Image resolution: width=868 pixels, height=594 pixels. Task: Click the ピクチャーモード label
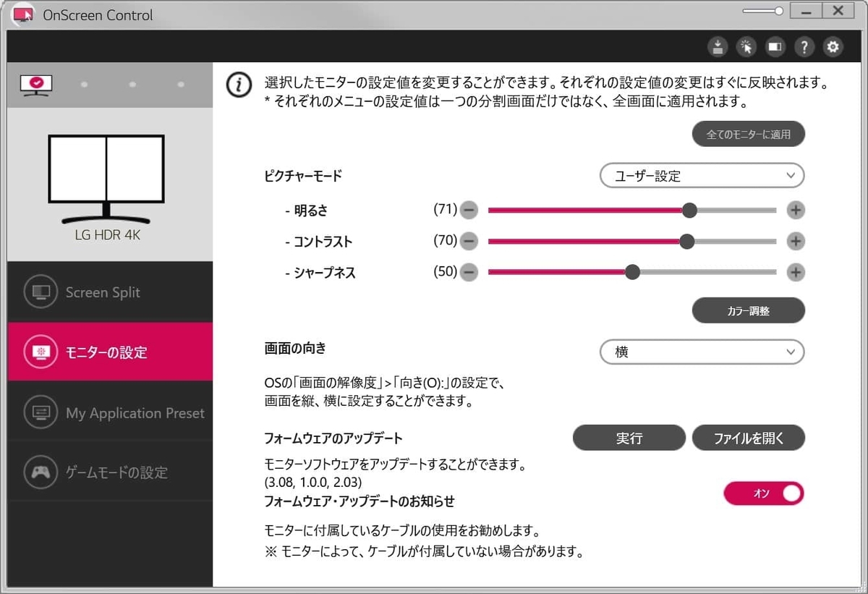coord(303,175)
